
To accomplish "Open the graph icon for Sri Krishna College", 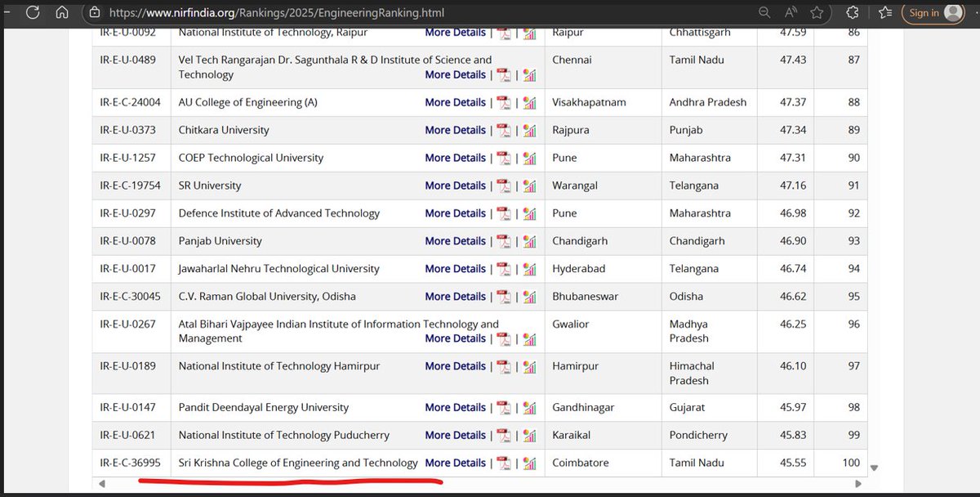I will (529, 463).
